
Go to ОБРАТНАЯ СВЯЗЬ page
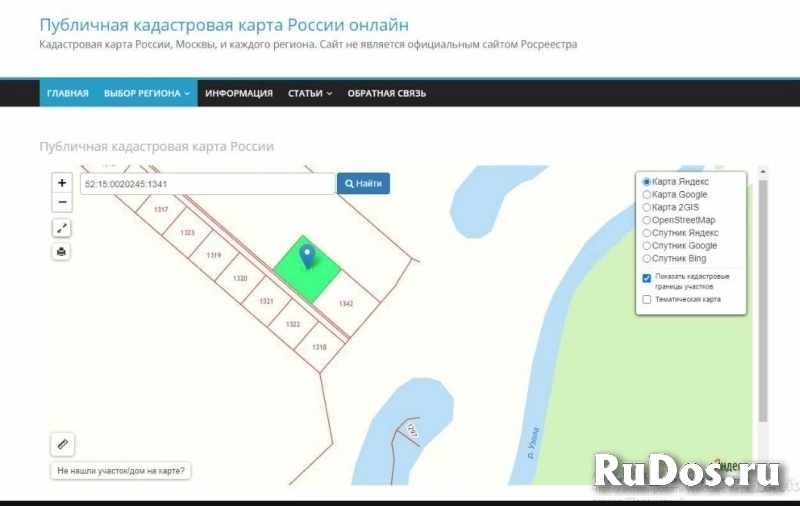(386, 93)
